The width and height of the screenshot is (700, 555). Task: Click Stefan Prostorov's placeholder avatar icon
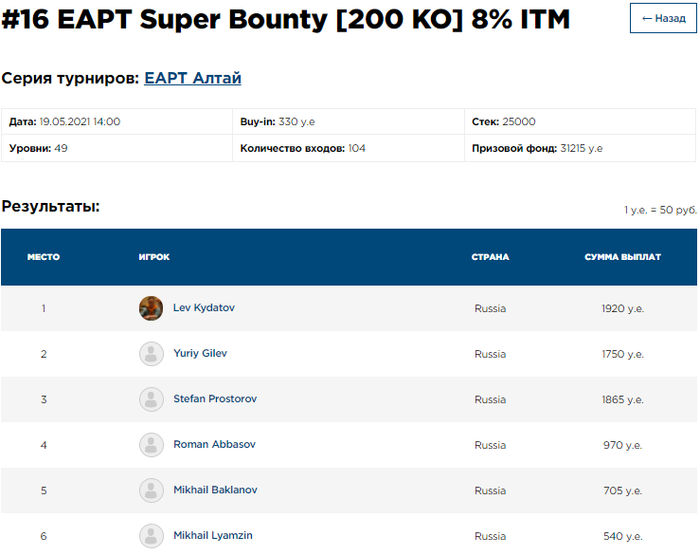point(151,399)
